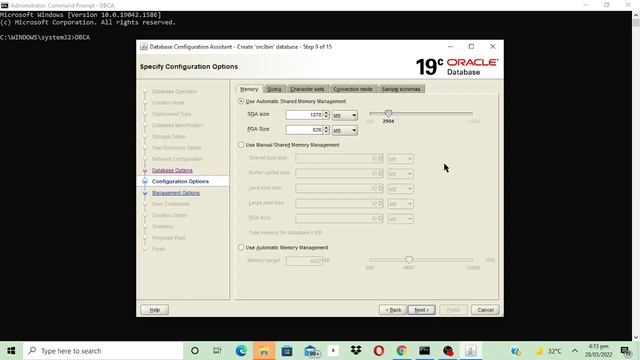Click Command Prompt scrollbar down arrow
Screen dimensions: 640x360
pos(636,337)
